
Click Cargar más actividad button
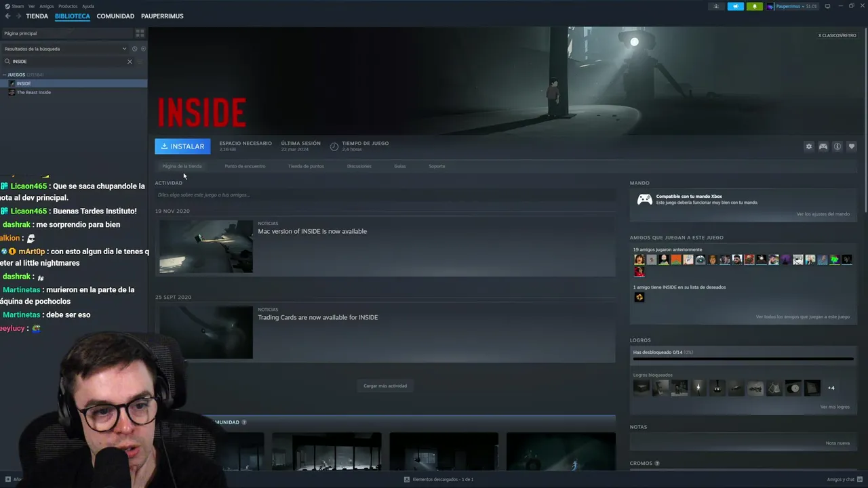385,386
